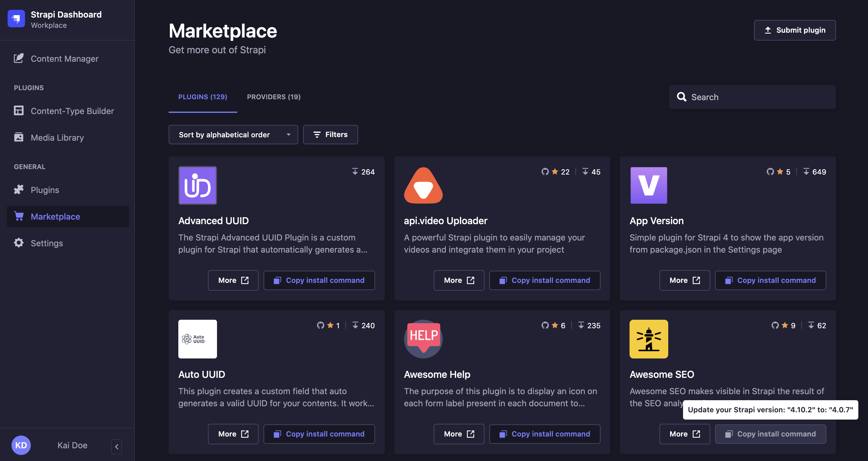Click More details for api.video Uploader

tap(459, 280)
